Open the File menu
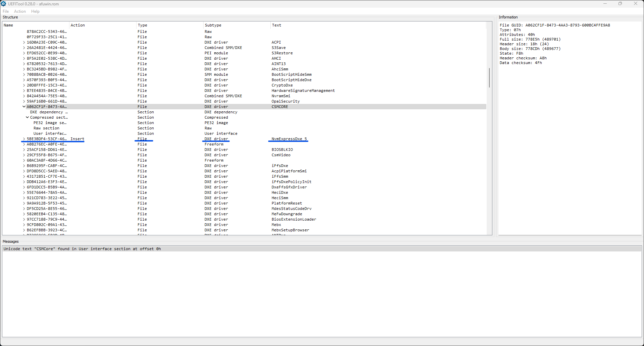Viewport: 644px width, 346px height. point(6,11)
